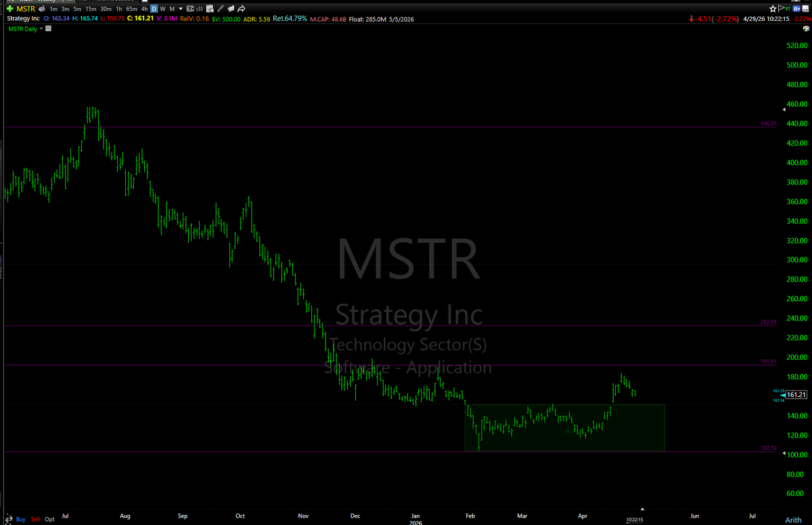This screenshot has height=525, width=812.
Task: Click the colorful round icon top right
Action: [x=806, y=28]
